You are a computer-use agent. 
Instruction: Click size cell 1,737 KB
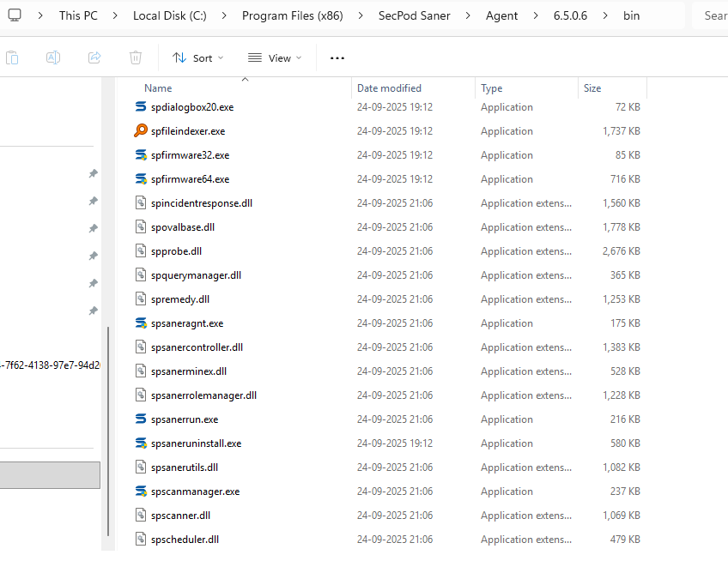coord(622,131)
